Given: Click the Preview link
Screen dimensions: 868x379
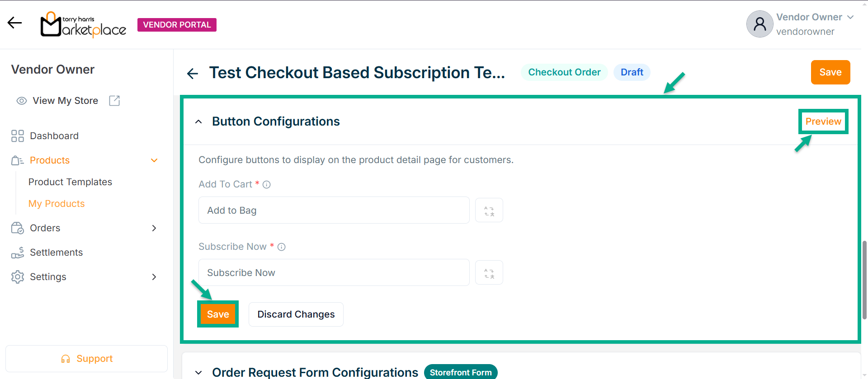Looking at the screenshot, I should point(823,122).
